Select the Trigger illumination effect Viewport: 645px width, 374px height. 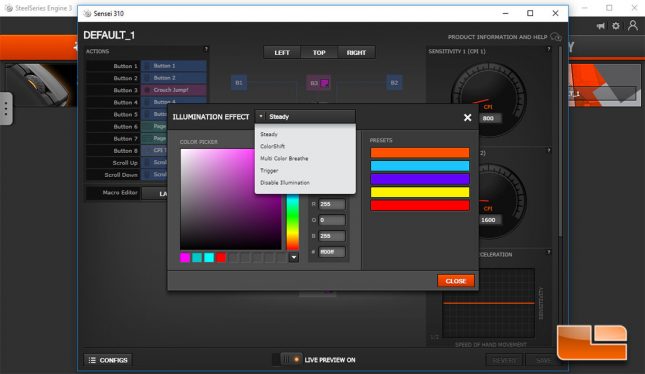[269, 170]
